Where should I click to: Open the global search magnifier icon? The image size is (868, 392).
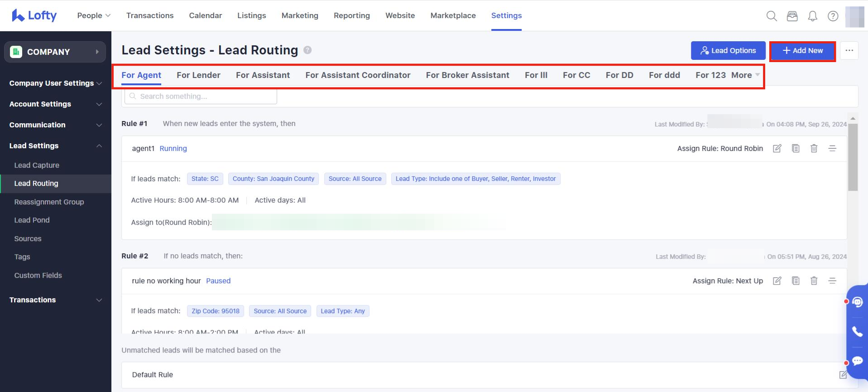coord(772,16)
